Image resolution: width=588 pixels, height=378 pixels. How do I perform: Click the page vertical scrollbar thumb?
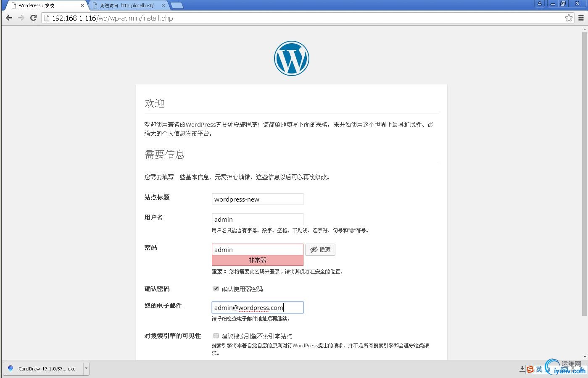pyautogui.click(x=584, y=174)
